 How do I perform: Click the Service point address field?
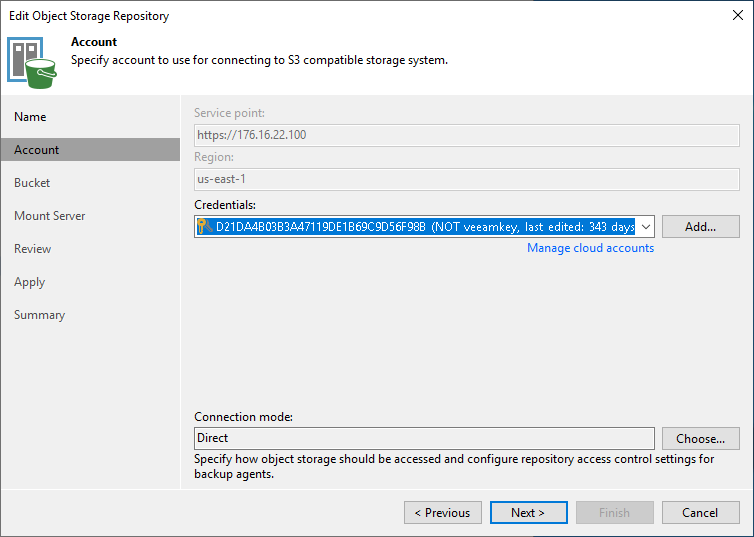(466, 135)
